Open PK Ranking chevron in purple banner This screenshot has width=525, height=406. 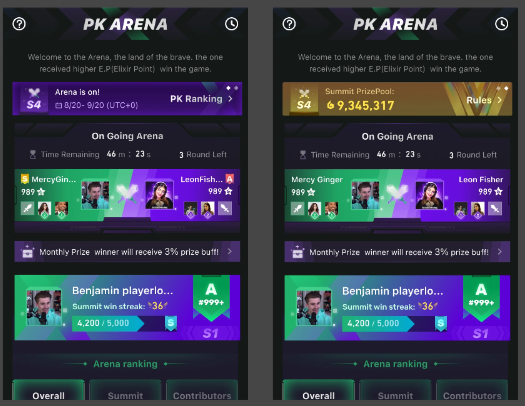click(x=230, y=99)
